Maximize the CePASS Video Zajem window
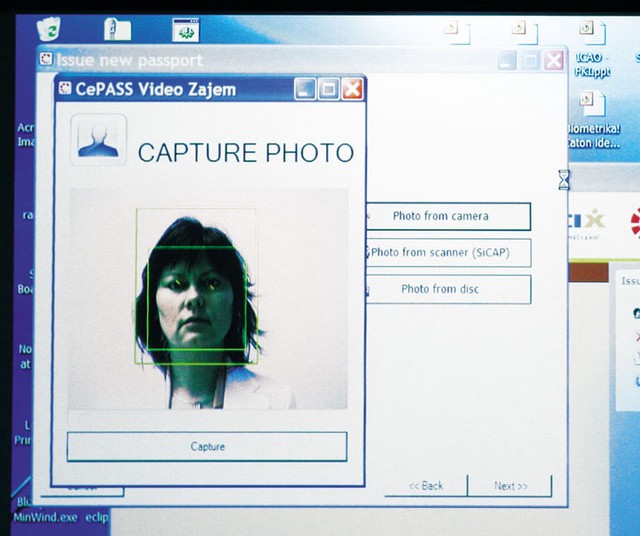The image size is (640, 536). 329,89
